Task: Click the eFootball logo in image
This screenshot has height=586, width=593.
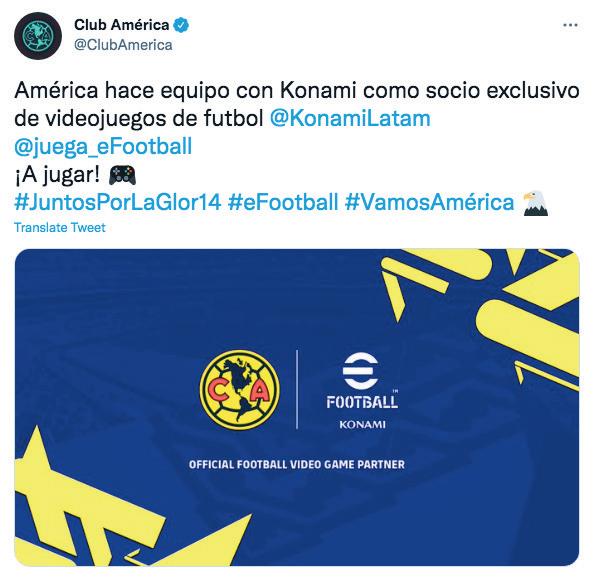Action: (x=362, y=381)
